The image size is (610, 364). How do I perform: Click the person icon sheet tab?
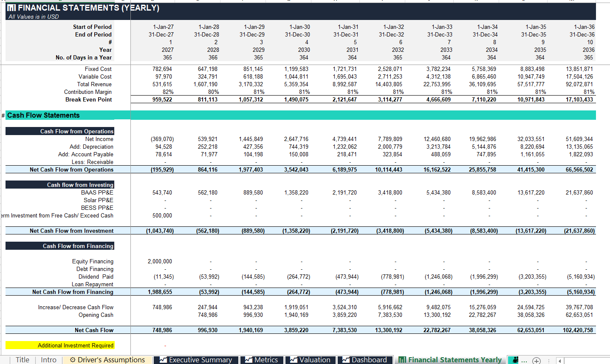515,360
